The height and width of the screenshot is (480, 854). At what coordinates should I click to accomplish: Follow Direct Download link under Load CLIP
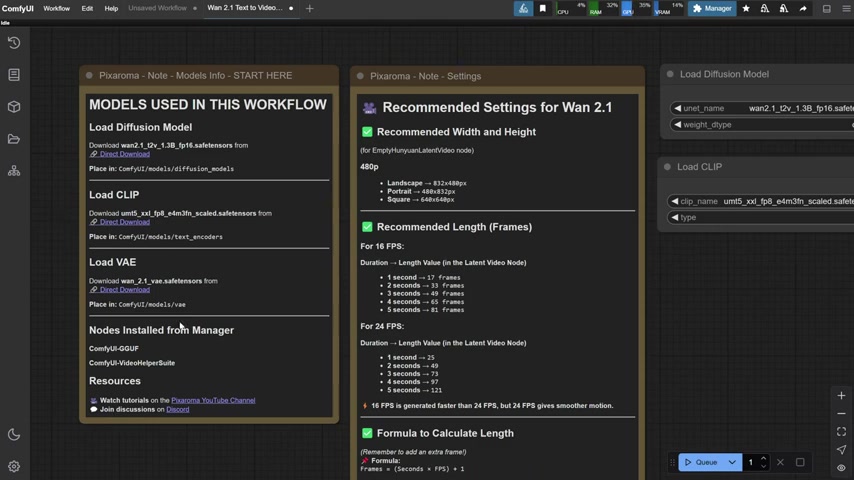(x=124, y=222)
